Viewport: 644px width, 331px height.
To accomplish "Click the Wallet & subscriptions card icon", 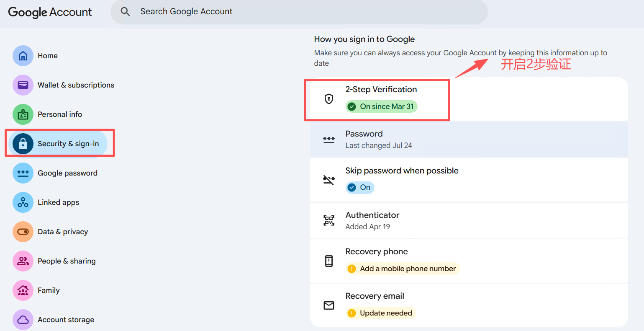I will click(23, 85).
